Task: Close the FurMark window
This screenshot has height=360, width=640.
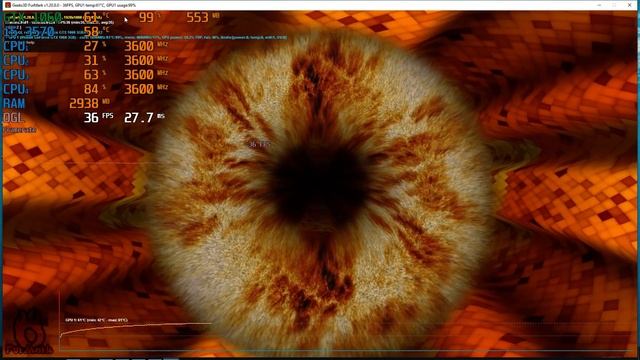Action: tap(629, 5)
